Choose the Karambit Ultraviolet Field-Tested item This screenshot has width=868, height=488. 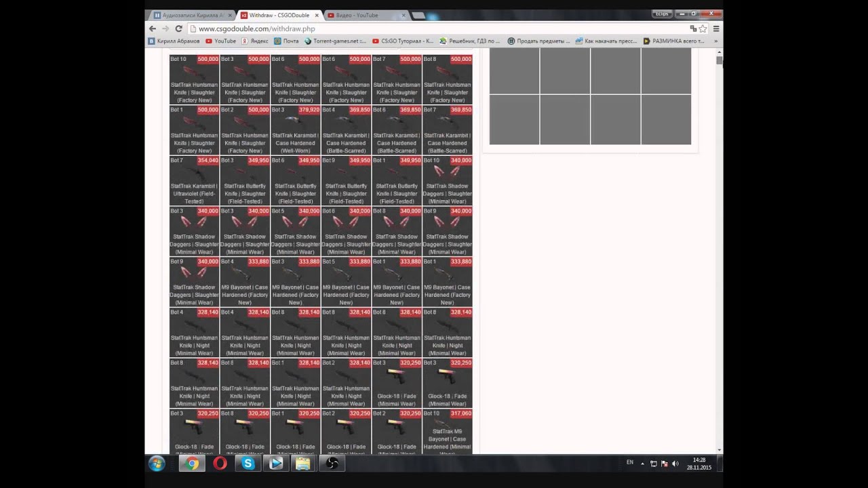tap(194, 181)
